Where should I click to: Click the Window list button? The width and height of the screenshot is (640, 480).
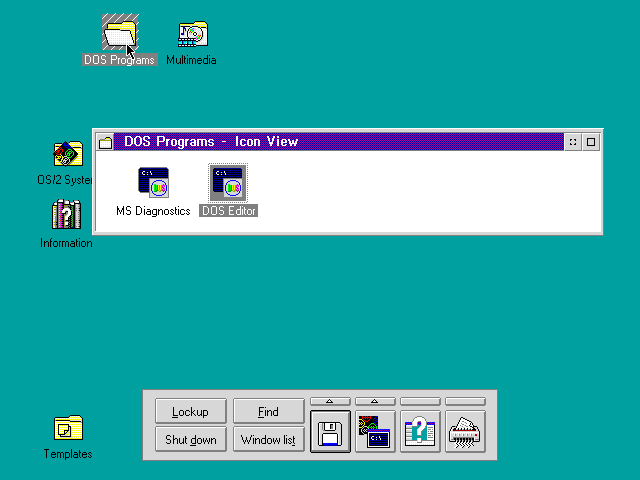coord(269,439)
